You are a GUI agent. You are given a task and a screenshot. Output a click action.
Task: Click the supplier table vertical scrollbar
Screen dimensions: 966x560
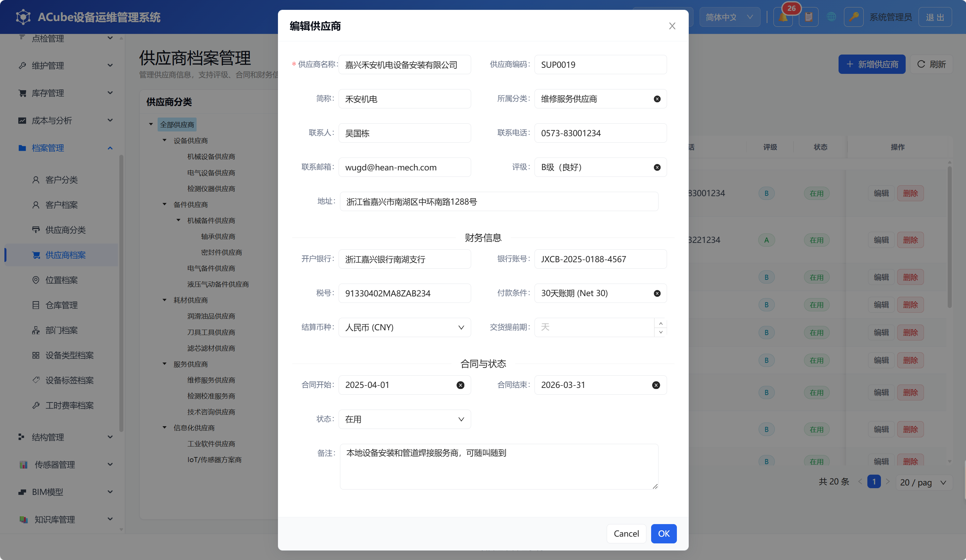pos(949,237)
